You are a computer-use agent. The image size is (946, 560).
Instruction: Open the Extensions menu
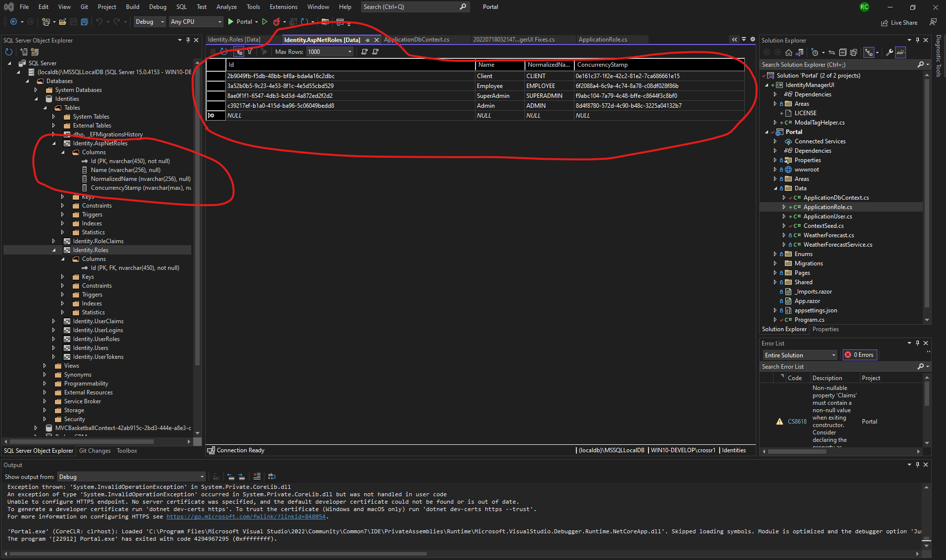pyautogui.click(x=284, y=7)
